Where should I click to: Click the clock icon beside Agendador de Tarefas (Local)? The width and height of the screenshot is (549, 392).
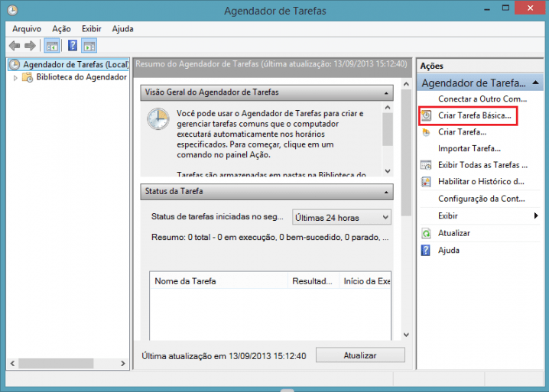point(15,64)
